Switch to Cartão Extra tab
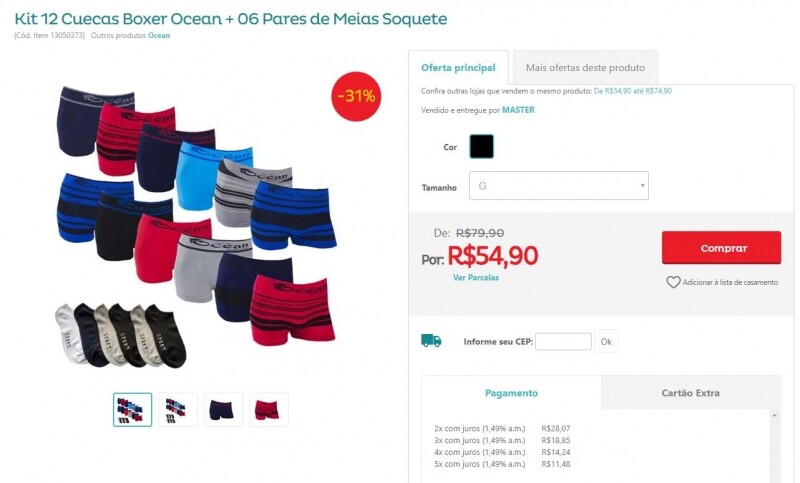This screenshot has width=800, height=483. click(x=690, y=393)
